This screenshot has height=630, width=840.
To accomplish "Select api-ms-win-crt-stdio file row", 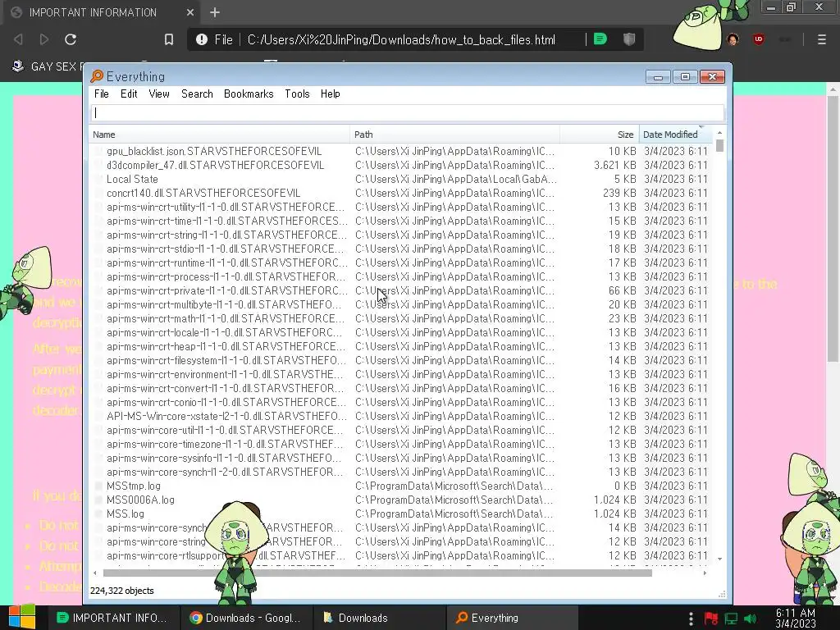I will click(x=400, y=249).
